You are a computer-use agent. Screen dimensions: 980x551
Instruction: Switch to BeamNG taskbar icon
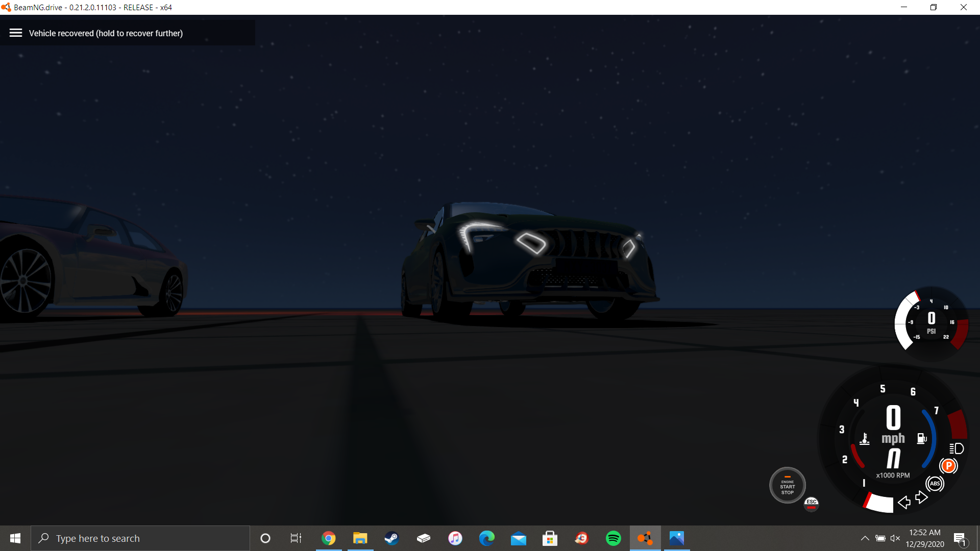pos(645,538)
